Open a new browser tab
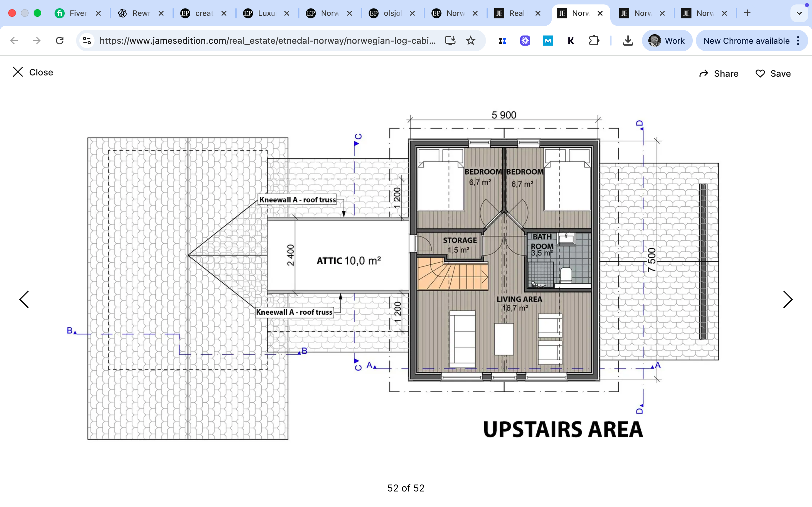The image size is (812, 507). (x=747, y=13)
